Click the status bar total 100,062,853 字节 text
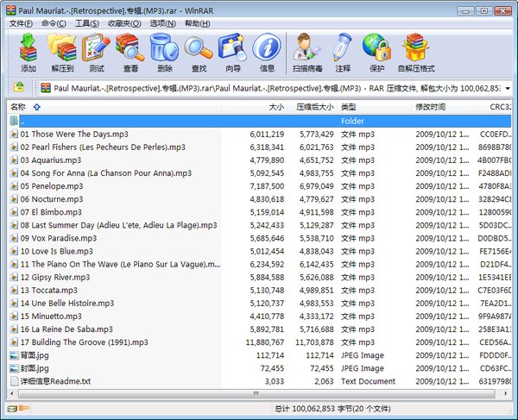This screenshot has height=420, width=518. [332, 409]
